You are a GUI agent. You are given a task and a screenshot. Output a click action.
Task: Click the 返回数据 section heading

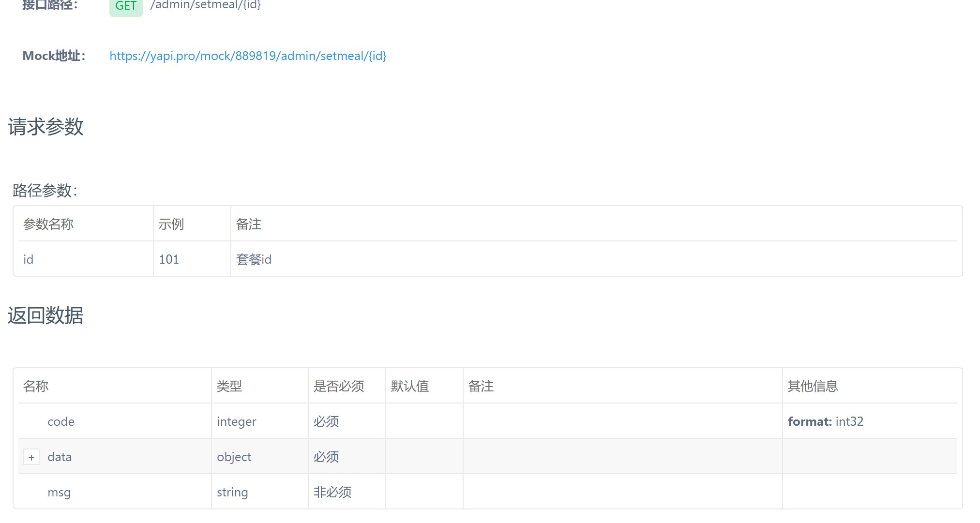click(x=46, y=316)
